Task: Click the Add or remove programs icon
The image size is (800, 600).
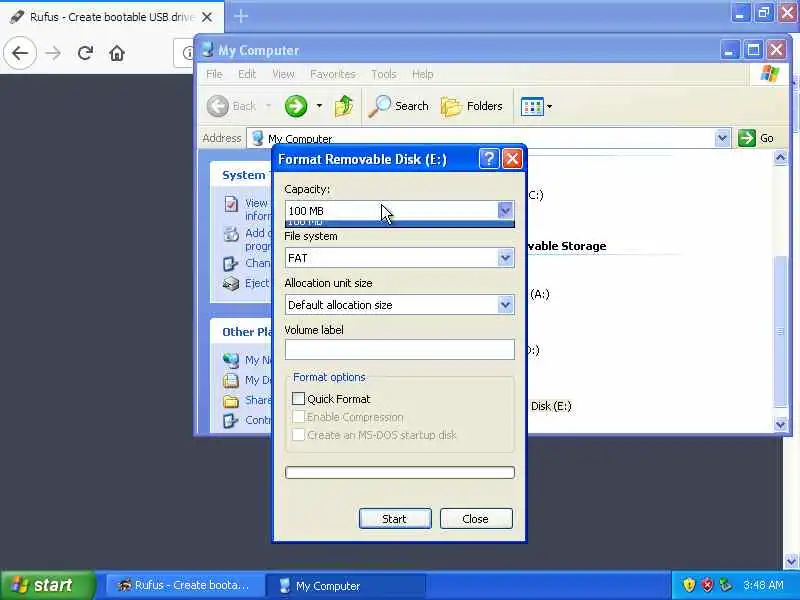Action: tap(231, 234)
